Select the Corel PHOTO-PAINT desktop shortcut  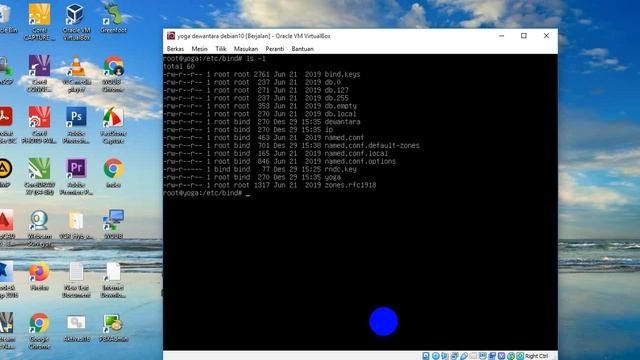tap(39, 125)
